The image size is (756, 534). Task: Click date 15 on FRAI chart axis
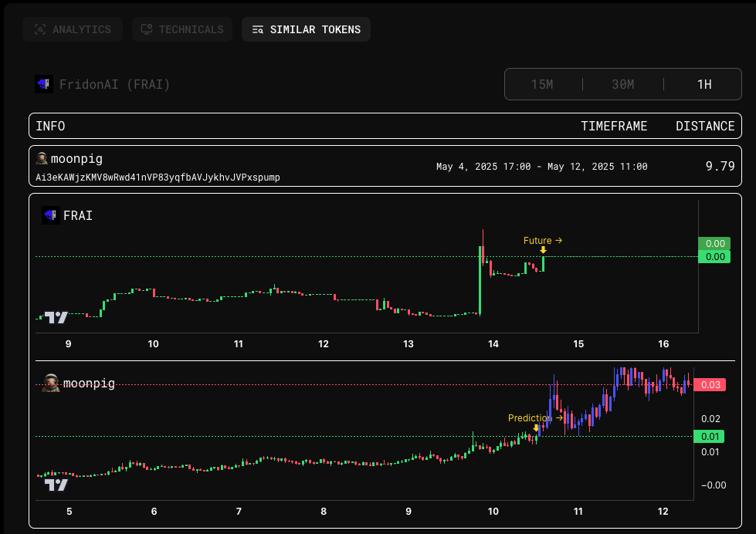pos(578,344)
